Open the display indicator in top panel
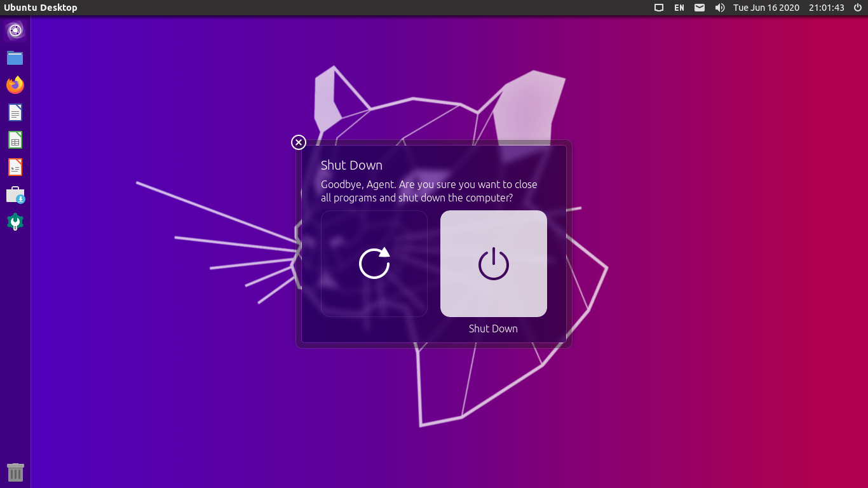The width and height of the screenshot is (868, 488). [659, 8]
